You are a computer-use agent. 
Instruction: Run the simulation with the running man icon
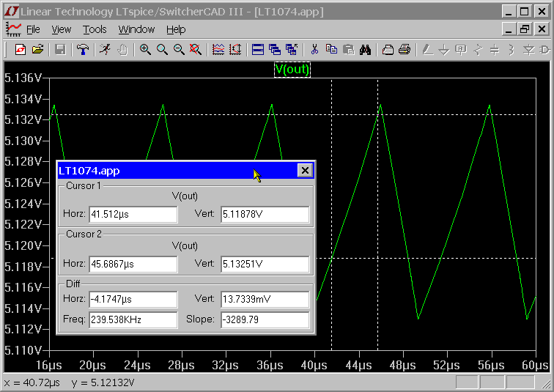tap(106, 49)
